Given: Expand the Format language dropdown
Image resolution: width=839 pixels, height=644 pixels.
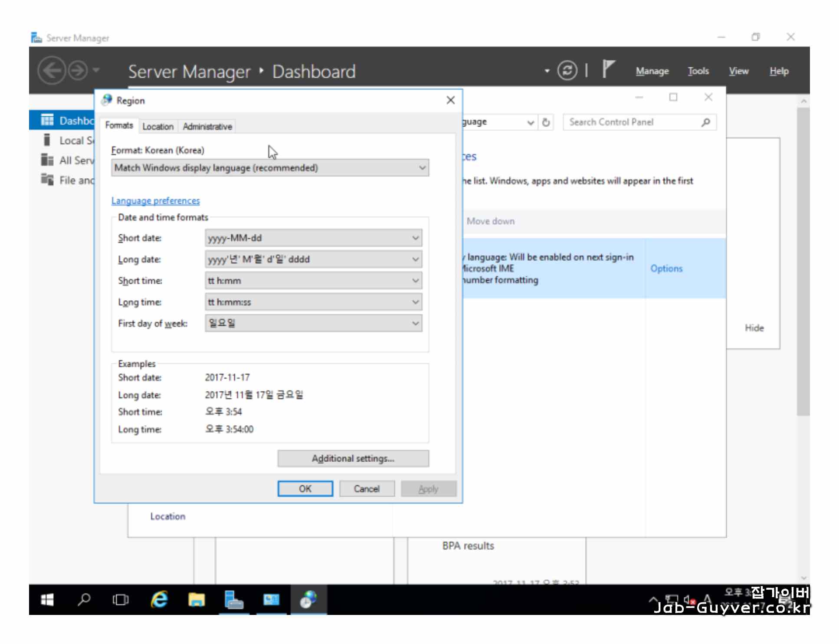Looking at the screenshot, I should (270, 168).
